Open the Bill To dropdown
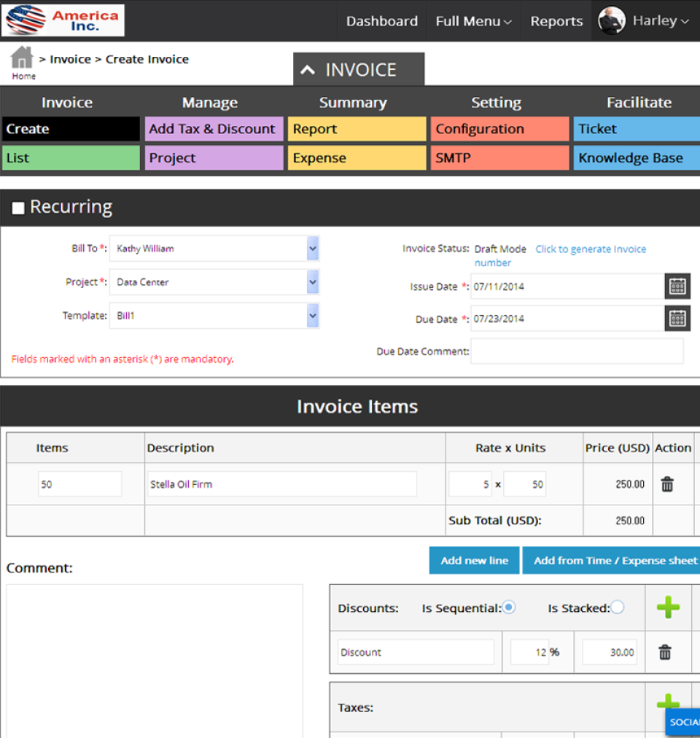The height and width of the screenshot is (738, 700). tap(312, 249)
